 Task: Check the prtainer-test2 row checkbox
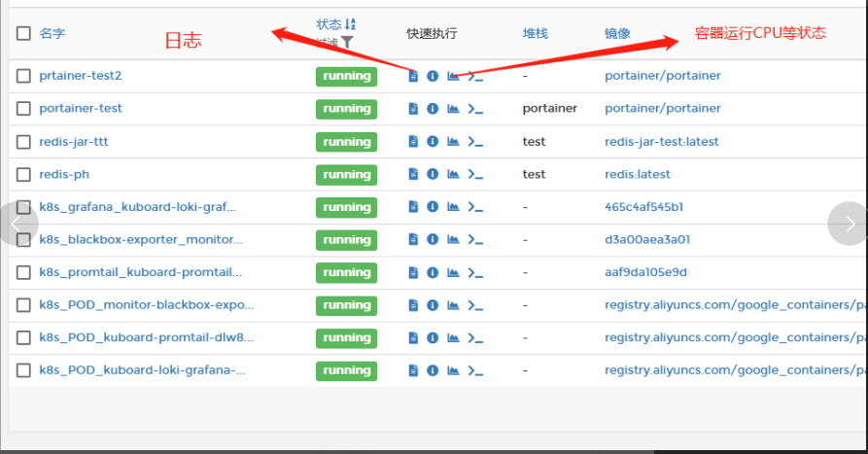pyautogui.click(x=23, y=76)
